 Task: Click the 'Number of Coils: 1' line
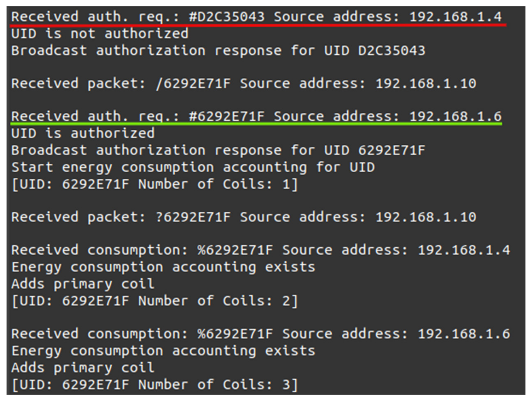[155, 184]
